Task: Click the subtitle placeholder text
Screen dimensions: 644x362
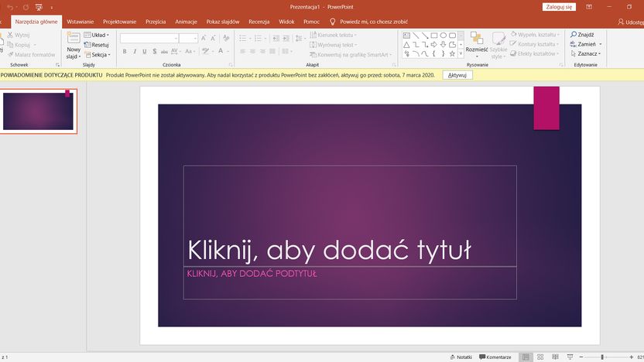Action: pos(252,273)
